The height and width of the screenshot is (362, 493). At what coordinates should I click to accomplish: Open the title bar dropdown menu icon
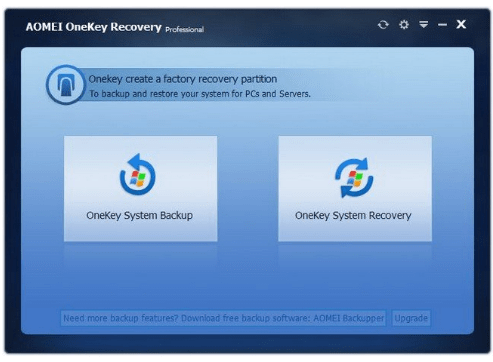(x=424, y=24)
